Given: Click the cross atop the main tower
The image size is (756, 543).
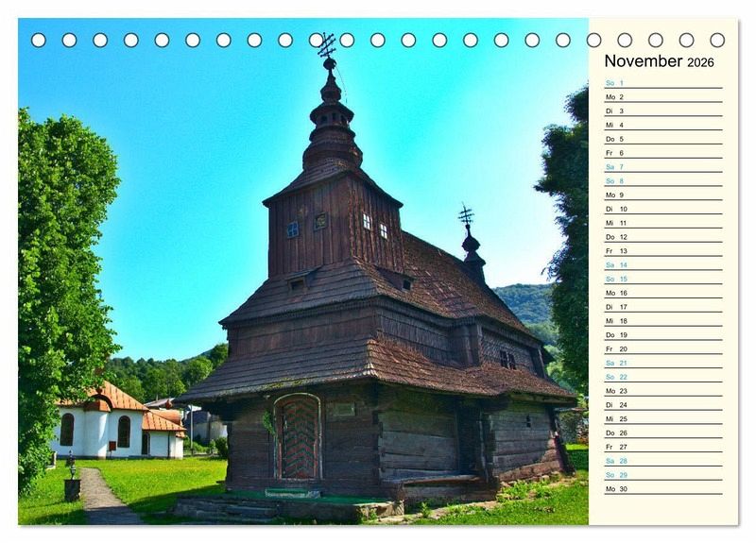Looking at the screenshot, I should pos(326,44).
